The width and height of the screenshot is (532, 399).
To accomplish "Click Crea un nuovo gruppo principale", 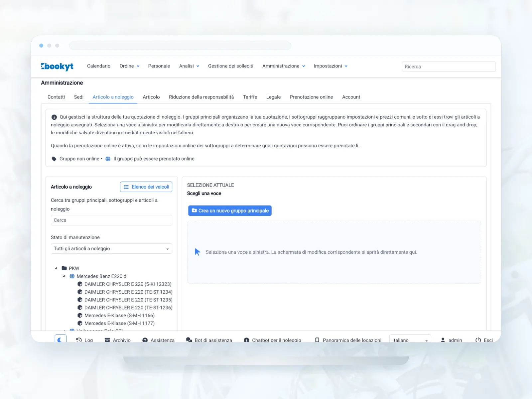I will pos(230,210).
